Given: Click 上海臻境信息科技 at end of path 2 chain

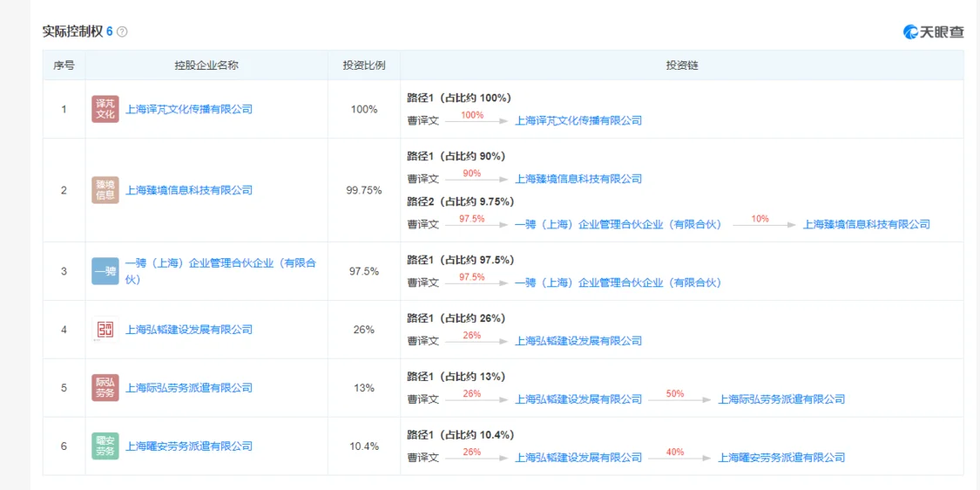Looking at the screenshot, I should 866,224.
